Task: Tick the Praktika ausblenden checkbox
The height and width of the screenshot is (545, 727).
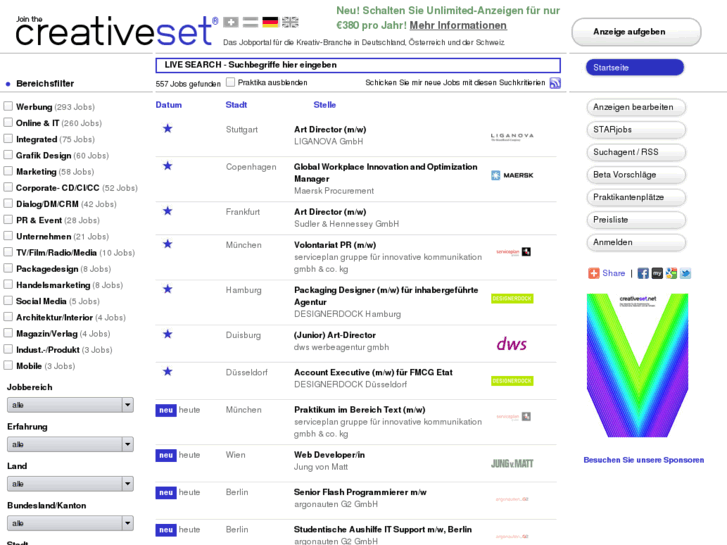Action: click(x=230, y=82)
